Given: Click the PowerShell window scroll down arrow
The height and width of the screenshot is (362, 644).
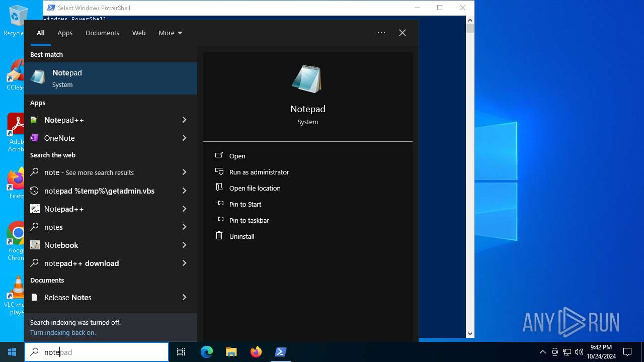Looking at the screenshot, I should point(470,333).
